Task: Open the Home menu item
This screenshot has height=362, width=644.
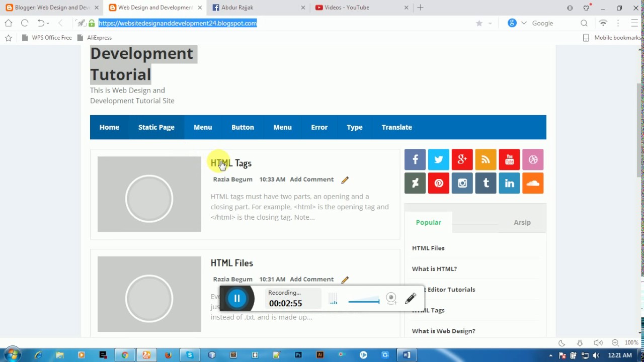Action: pos(109,127)
